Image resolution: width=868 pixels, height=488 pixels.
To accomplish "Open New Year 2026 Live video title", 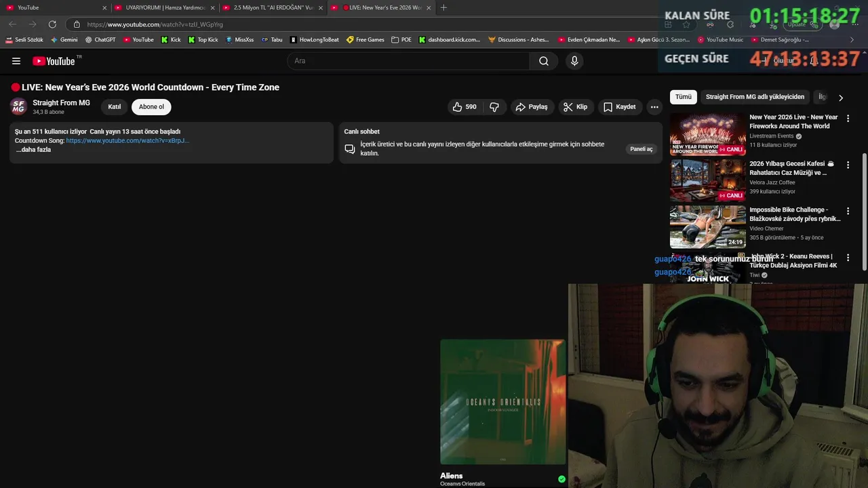I will click(793, 121).
